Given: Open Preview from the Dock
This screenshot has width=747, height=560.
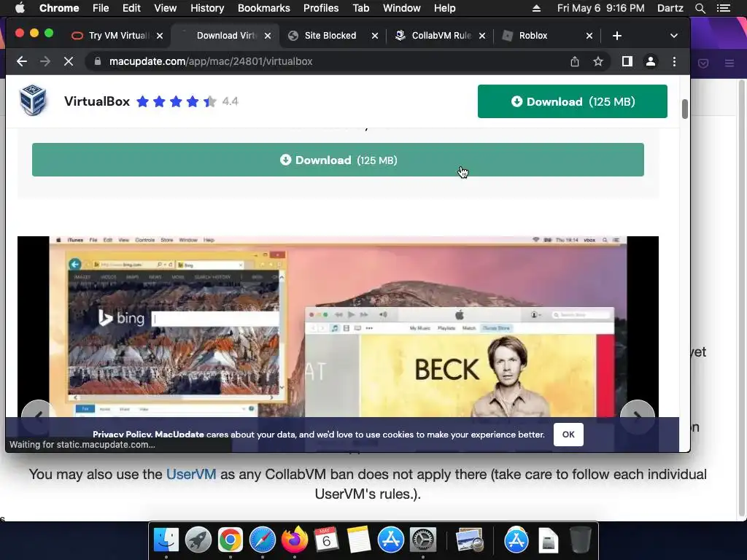Looking at the screenshot, I should (x=469, y=540).
